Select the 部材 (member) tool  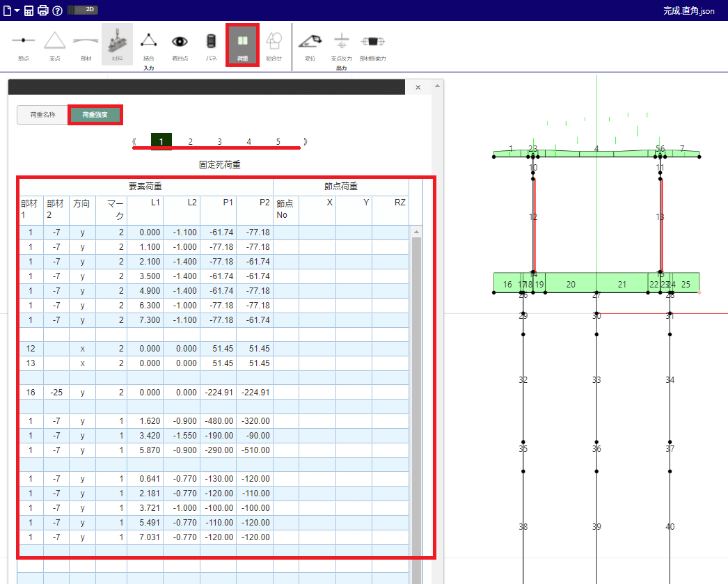(86, 45)
